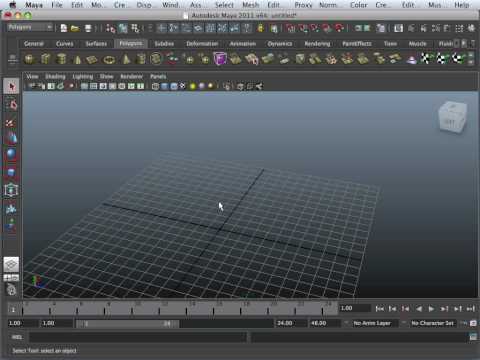Image resolution: width=480 pixels, height=360 pixels.
Task: Click the first red render icon
Action: (291, 28)
